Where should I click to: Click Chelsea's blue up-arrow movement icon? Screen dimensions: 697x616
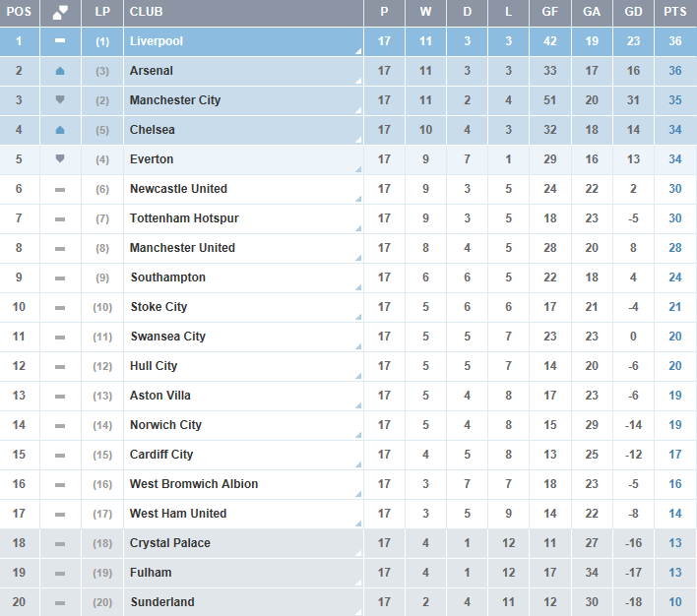[60, 130]
